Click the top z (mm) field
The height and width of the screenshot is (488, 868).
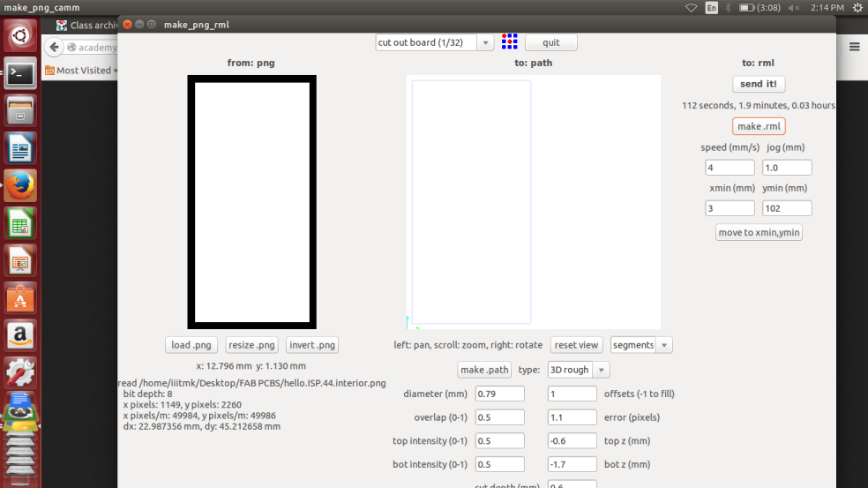[572, 441]
